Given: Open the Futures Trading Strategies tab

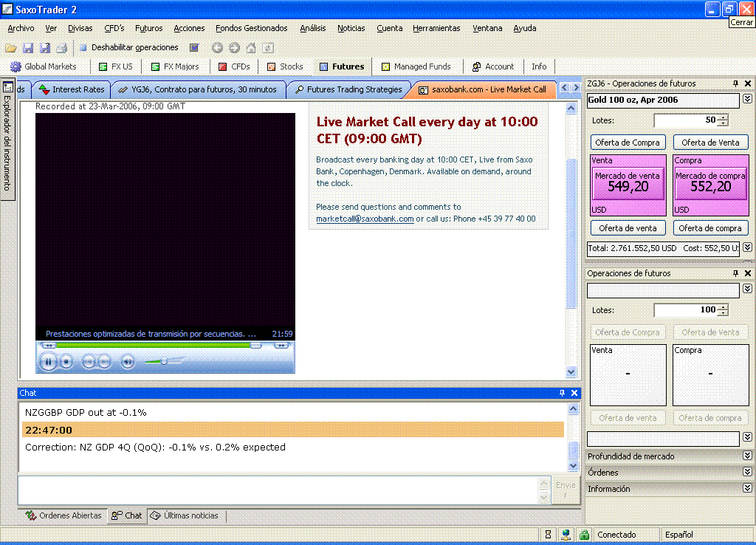Looking at the screenshot, I should [348, 89].
